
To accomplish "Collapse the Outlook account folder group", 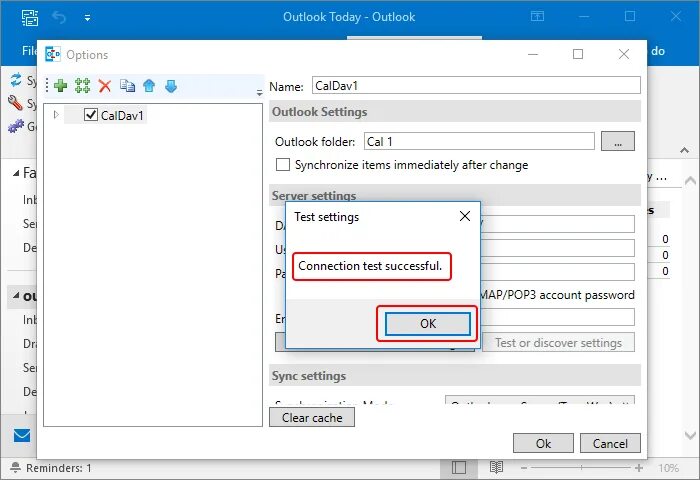I will [x=16, y=296].
